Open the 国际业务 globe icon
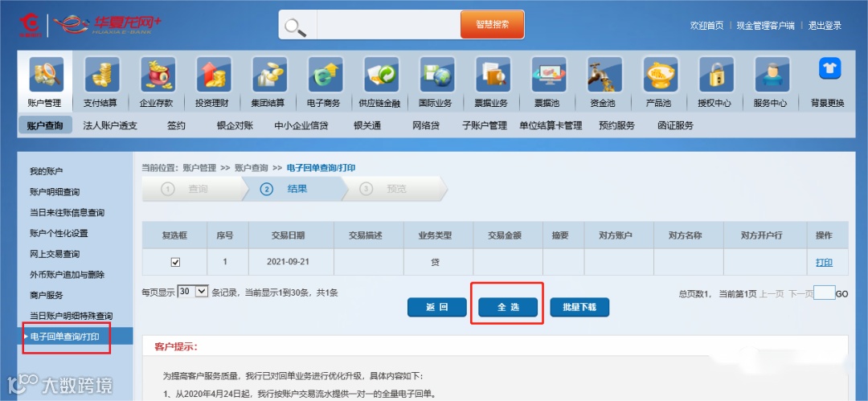 pyautogui.click(x=437, y=74)
